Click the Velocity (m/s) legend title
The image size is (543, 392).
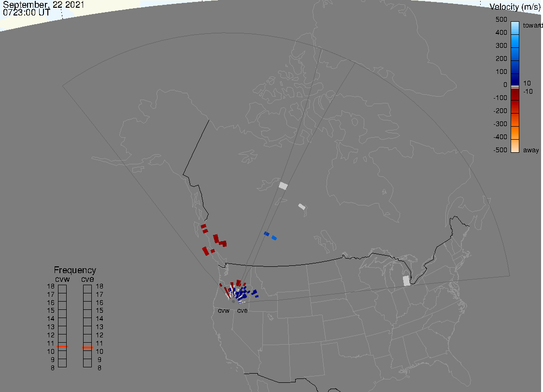(x=515, y=7)
